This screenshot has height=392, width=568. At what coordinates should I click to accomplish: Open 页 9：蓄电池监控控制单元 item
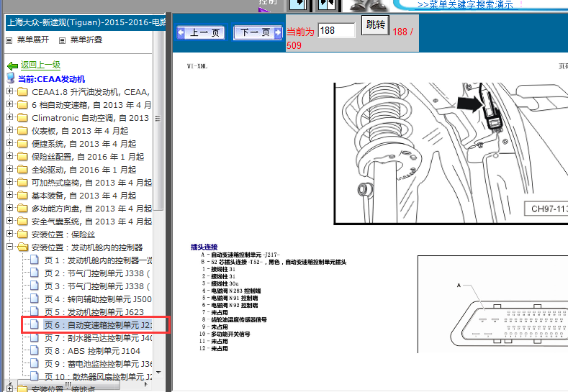pos(98,364)
